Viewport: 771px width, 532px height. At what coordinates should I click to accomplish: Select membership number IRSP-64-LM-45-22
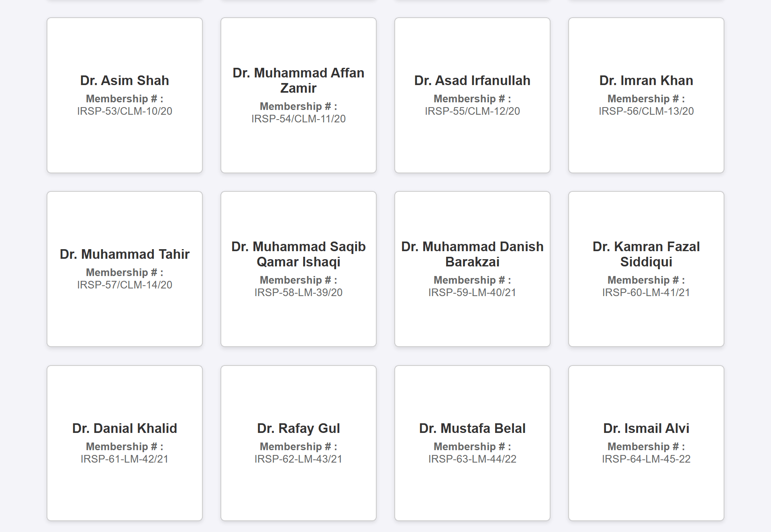646,459
